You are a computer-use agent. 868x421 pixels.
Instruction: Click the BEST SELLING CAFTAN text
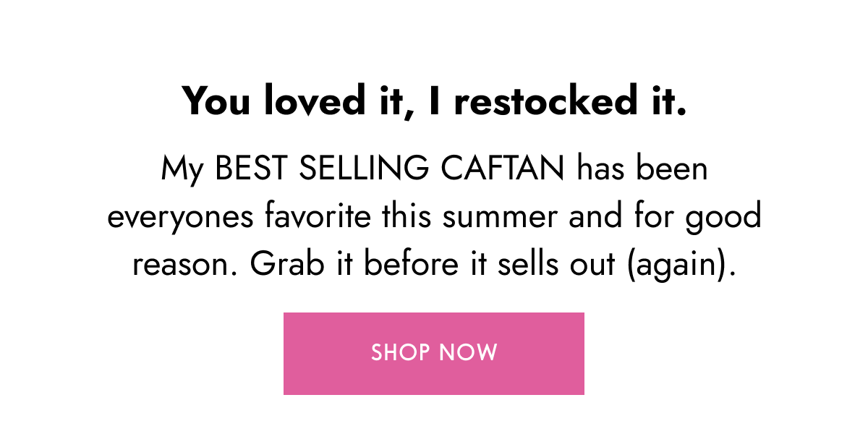390,170
